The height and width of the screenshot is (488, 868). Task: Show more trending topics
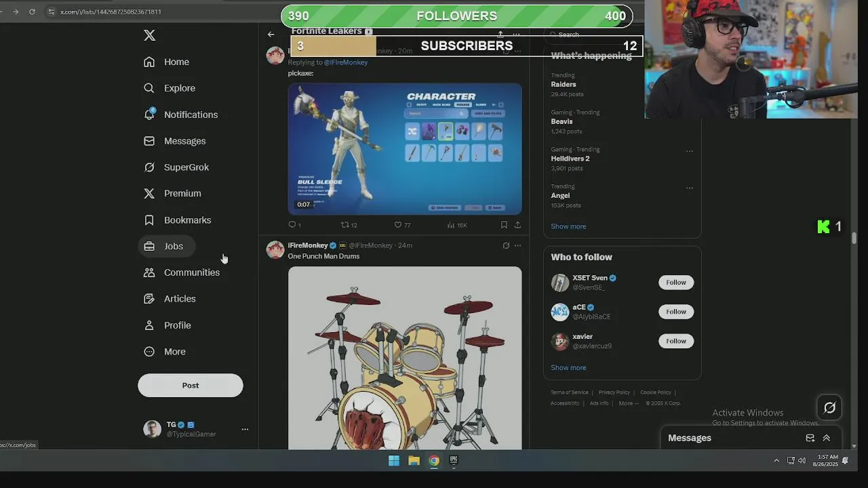click(568, 226)
